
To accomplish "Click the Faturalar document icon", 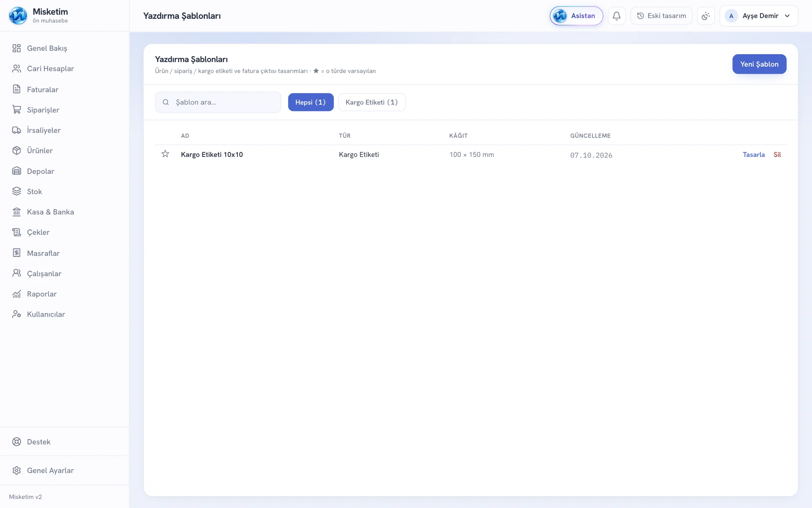I will click(x=17, y=89).
